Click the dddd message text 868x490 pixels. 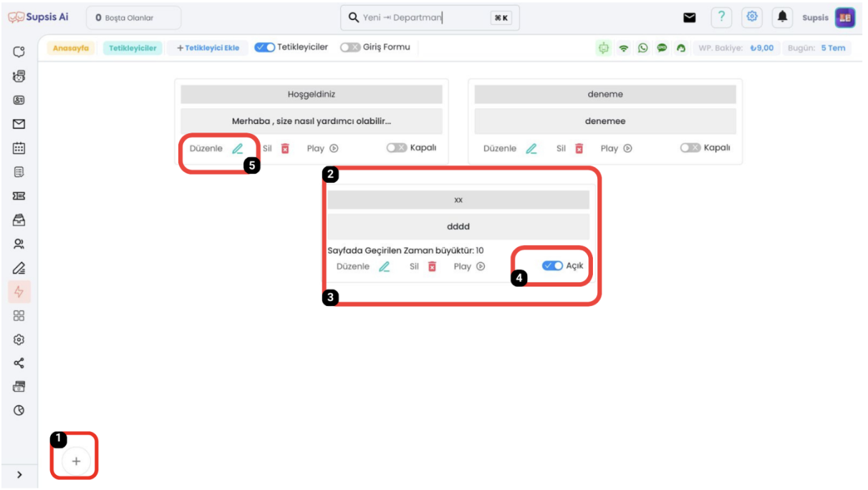458,226
